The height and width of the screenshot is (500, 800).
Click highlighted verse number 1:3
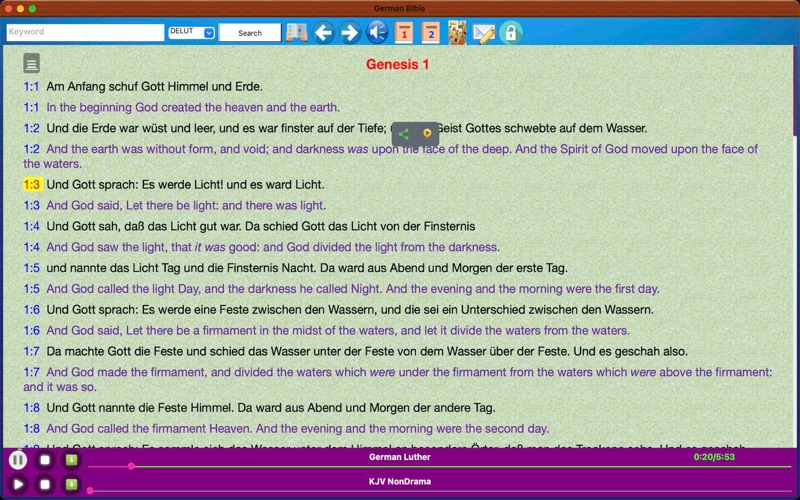point(32,184)
